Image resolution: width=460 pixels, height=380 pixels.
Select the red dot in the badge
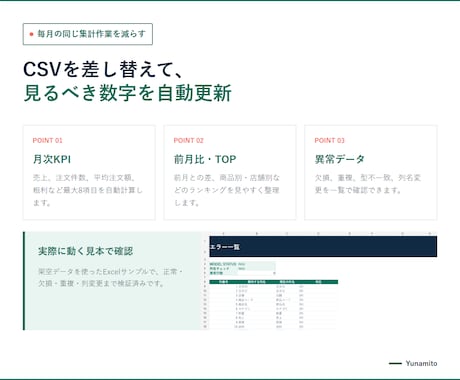[x=31, y=34]
